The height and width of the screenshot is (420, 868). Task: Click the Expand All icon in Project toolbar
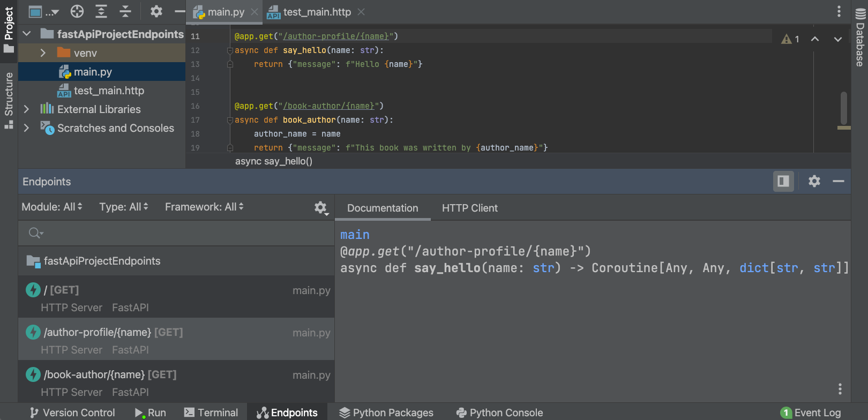pyautogui.click(x=101, y=11)
